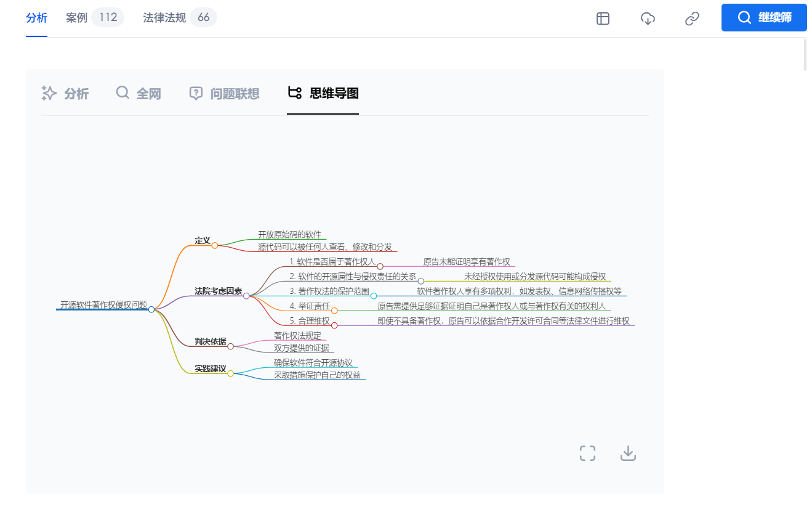Collapse the 判决依据 branch node circle
Image resolution: width=812 pixels, height=517 pixels.
pyautogui.click(x=231, y=346)
